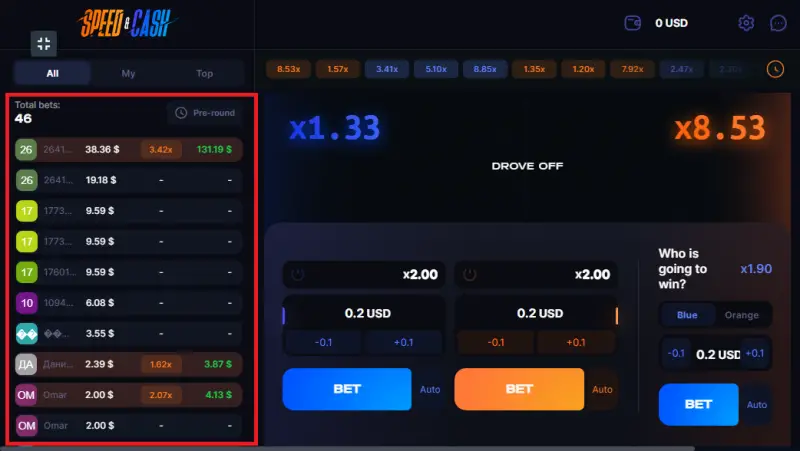Click the collapse fullscreen icon

pyautogui.click(x=43, y=43)
